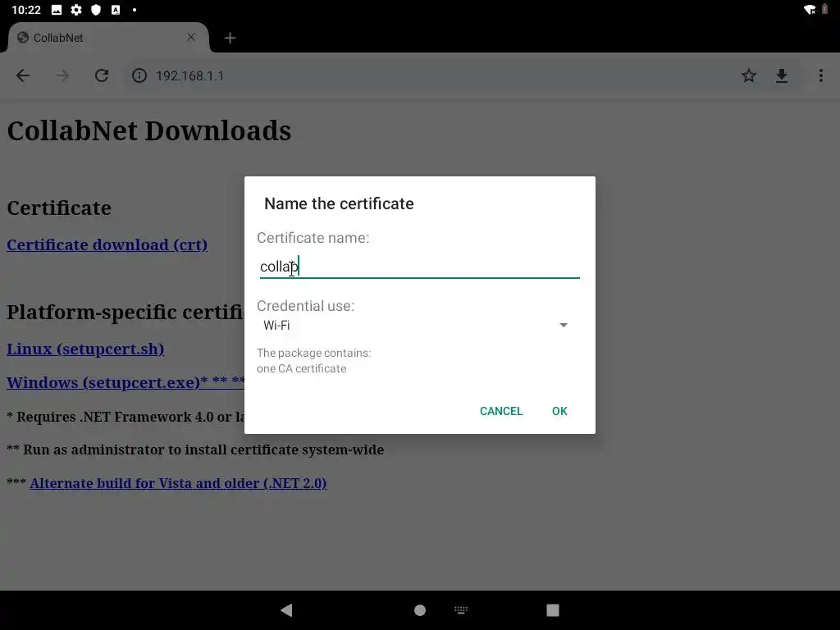This screenshot has height=630, width=840.
Task: Select the CollabNet browser tab
Action: [107, 38]
